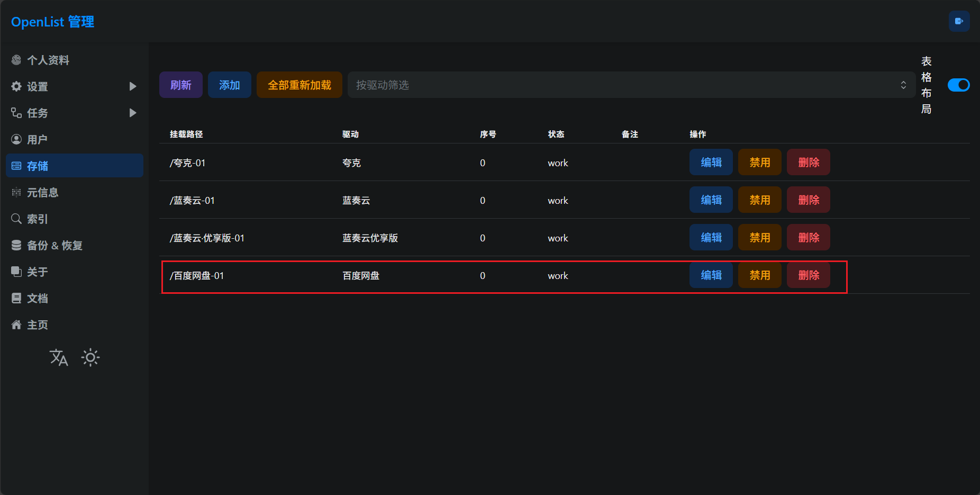Click the book icon beside 文档
The width and height of the screenshot is (980, 495).
(16, 299)
